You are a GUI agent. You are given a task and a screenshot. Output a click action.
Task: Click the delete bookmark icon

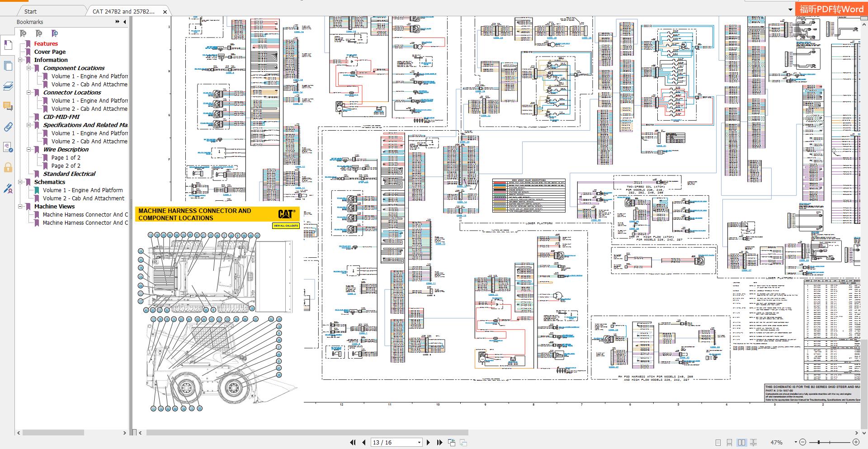24,33
